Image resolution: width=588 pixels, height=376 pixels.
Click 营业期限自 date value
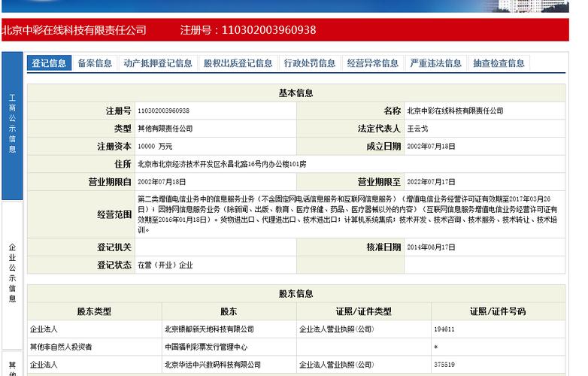point(162,182)
